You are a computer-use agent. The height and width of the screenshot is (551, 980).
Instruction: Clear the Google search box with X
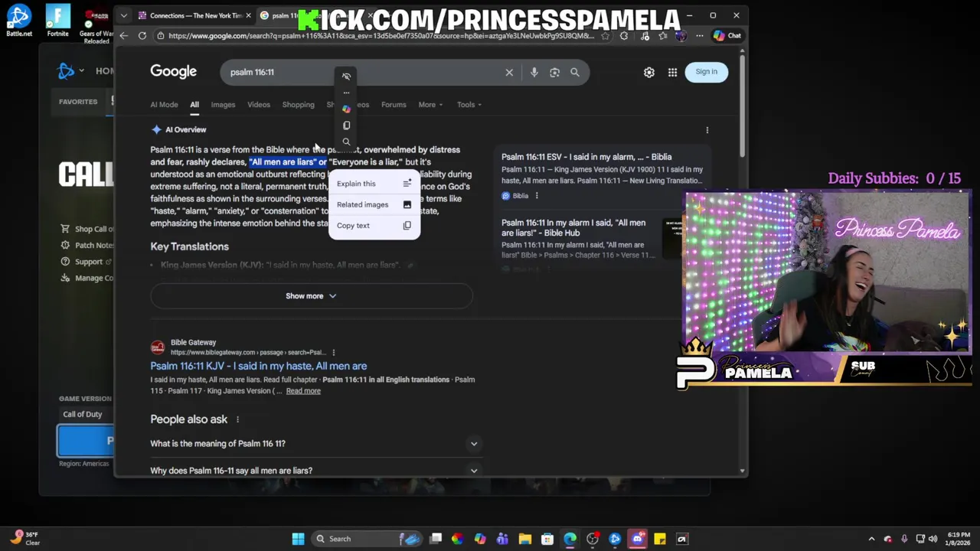click(509, 72)
